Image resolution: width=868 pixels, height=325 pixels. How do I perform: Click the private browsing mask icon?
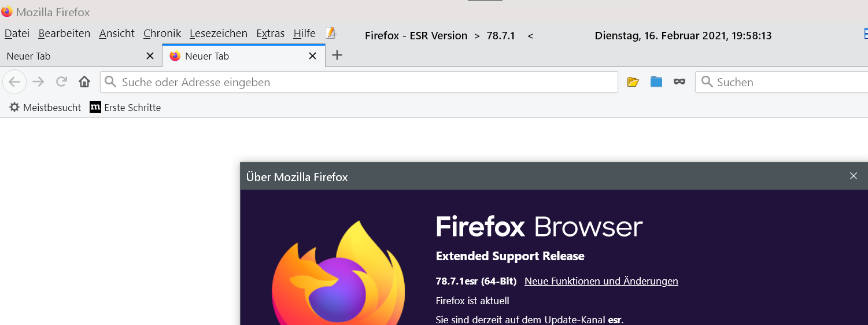pyautogui.click(x=679, y=82)
